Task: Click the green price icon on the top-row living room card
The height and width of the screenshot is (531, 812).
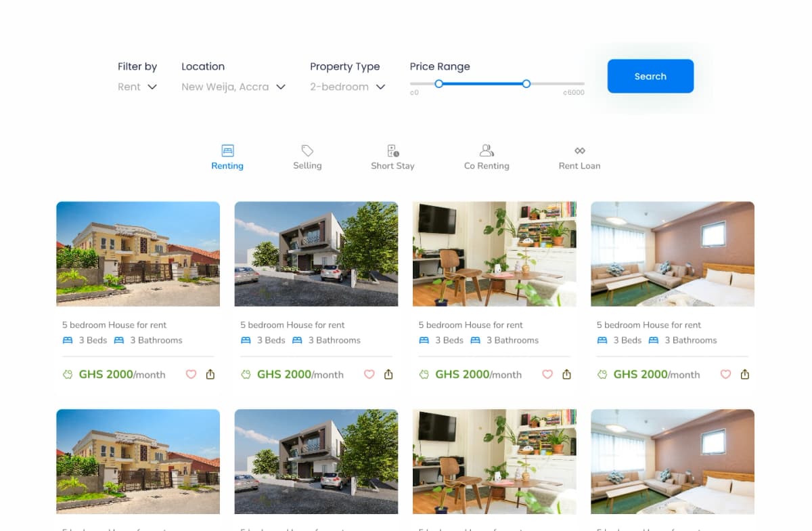Action: [424, 374]
